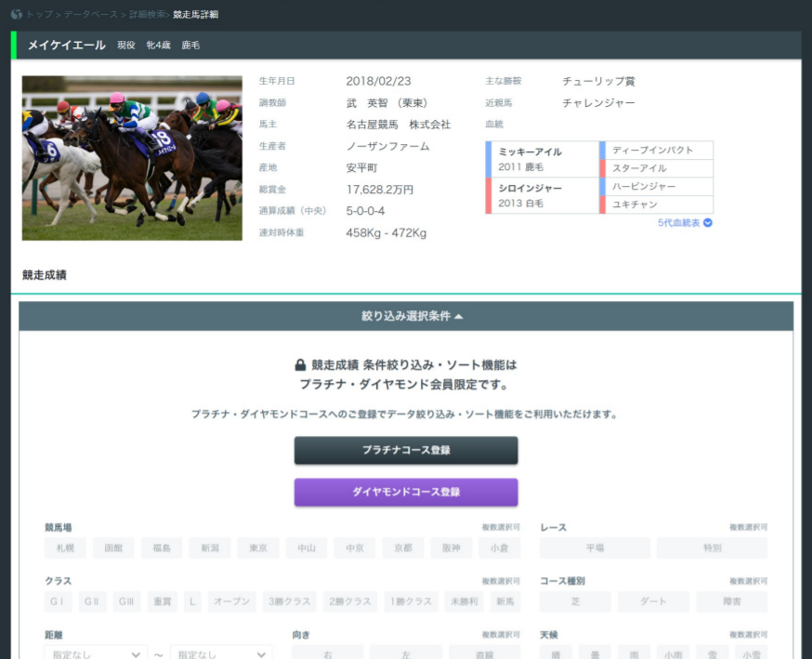Open the データベース breadcrumb link
Viewport: 812px width, 659px height.
point(91,15)
